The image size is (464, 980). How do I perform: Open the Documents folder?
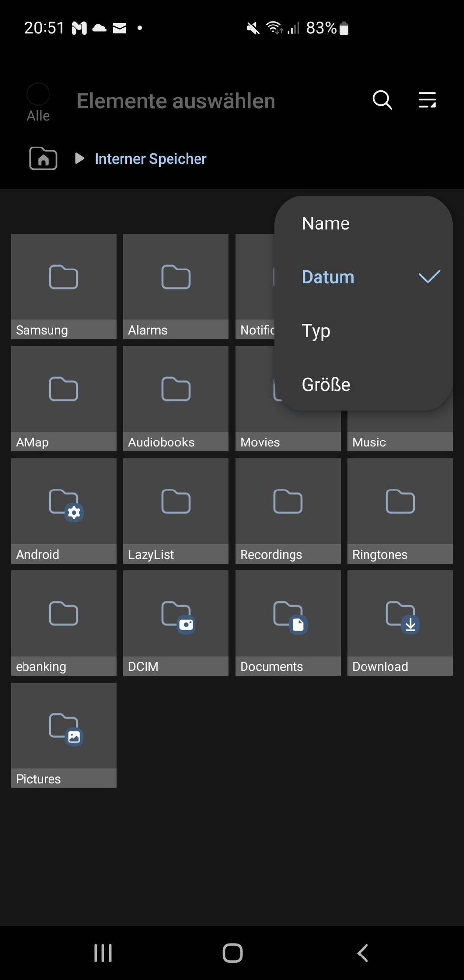pos(288,622)
